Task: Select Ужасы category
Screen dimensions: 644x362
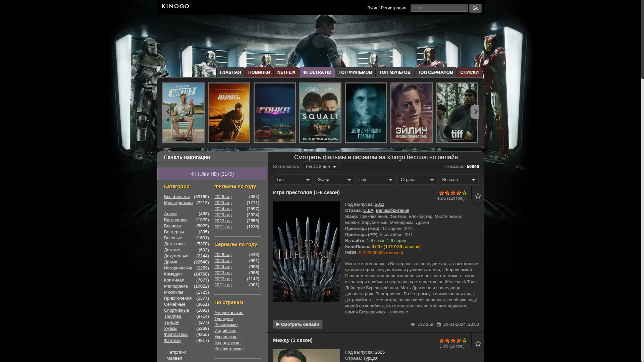Action: (x=171, y=328)
